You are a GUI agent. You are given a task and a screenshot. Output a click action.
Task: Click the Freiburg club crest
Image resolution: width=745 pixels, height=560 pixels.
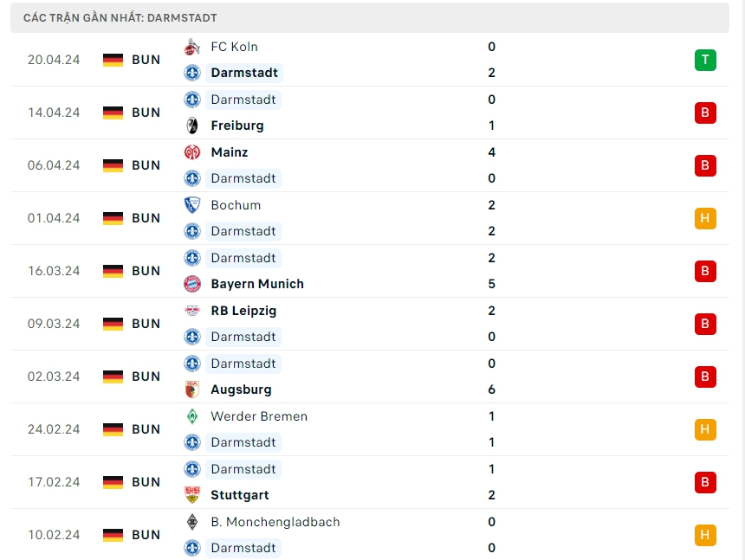[x=192, y=126]
